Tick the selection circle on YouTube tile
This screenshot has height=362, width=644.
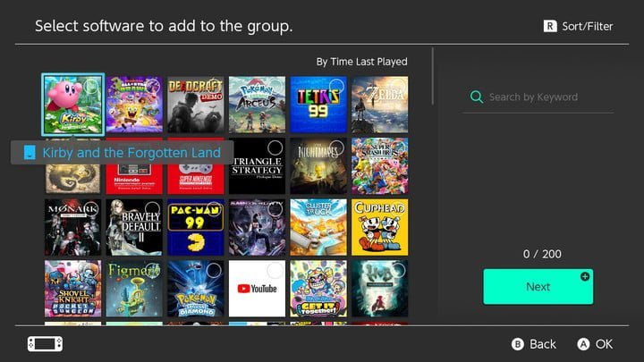(x=275, y=271)
